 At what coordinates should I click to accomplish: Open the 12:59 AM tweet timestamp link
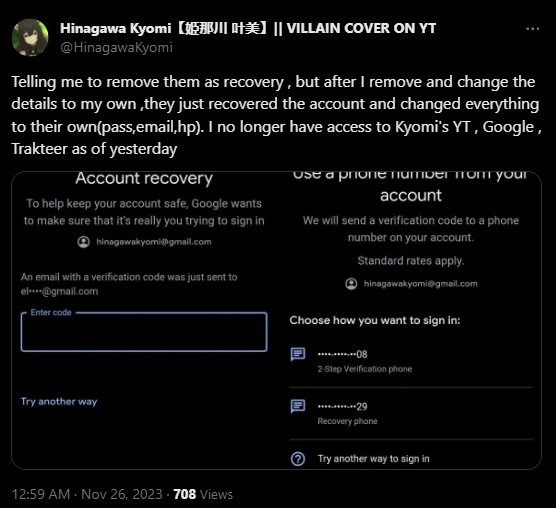pos(41,494)
